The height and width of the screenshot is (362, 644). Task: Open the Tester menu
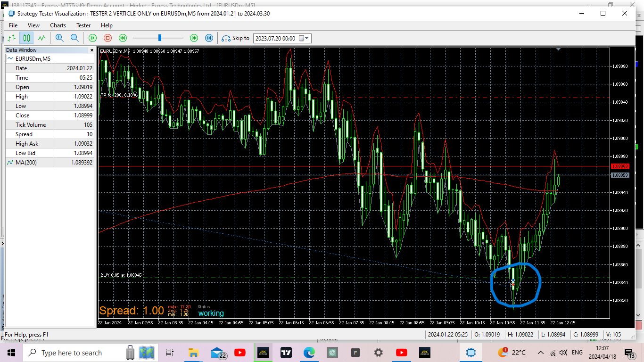pyautogui.click(x=83, y=25)
